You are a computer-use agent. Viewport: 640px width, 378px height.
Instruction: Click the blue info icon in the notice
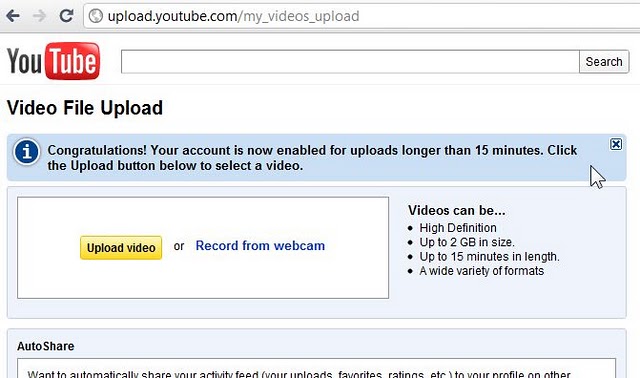coord(27,152)
